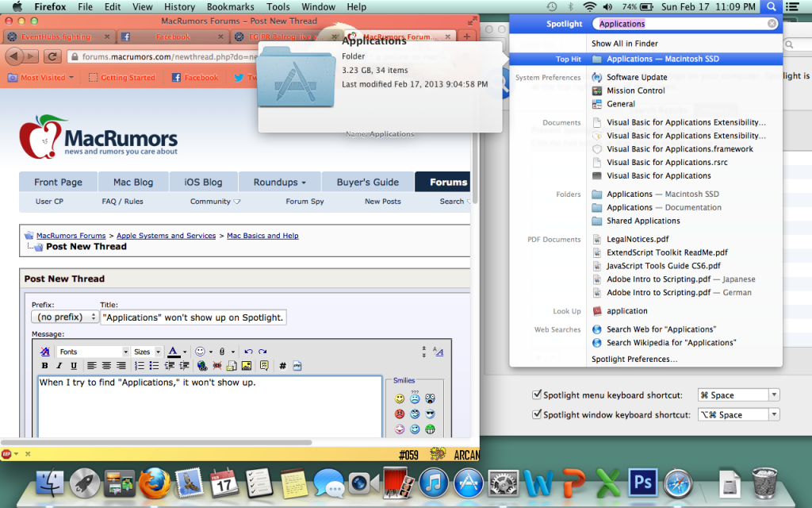Expand the Roundups navigation dropdown

coord(280,182)
